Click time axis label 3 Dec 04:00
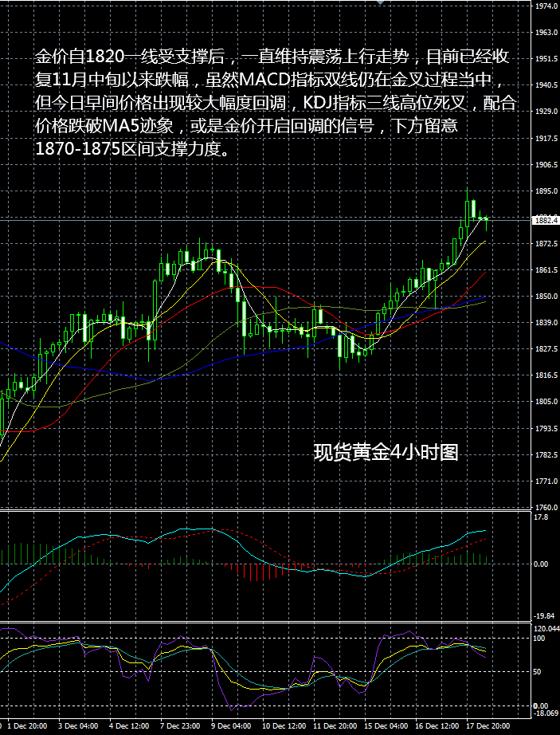Image resolution: width=560 pixels, height=735 pixels. click(x=78, y=725)
